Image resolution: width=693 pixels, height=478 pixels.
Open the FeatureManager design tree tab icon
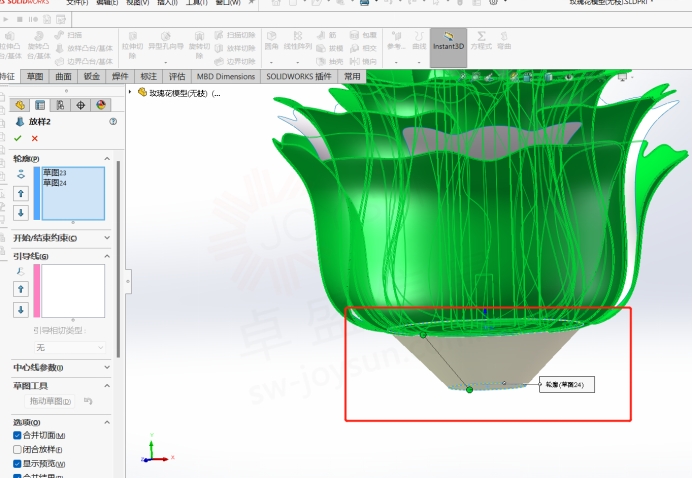tap(19, 105)
